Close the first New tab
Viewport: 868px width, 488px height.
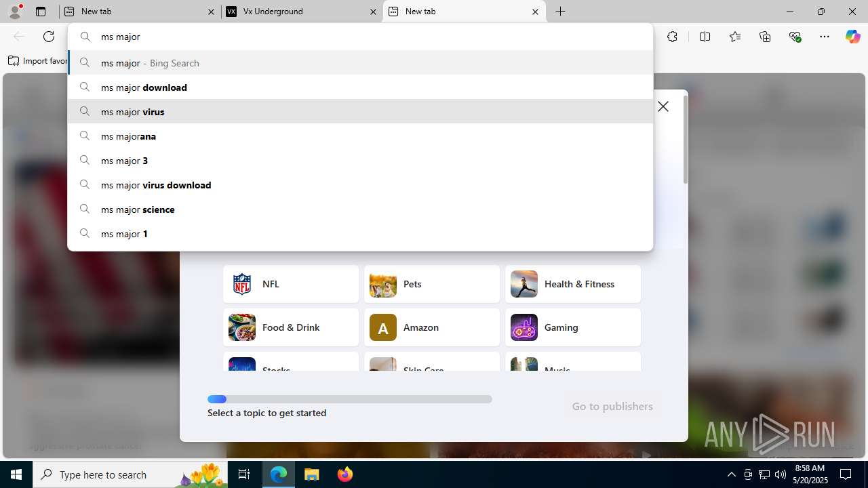pos(211,12)
